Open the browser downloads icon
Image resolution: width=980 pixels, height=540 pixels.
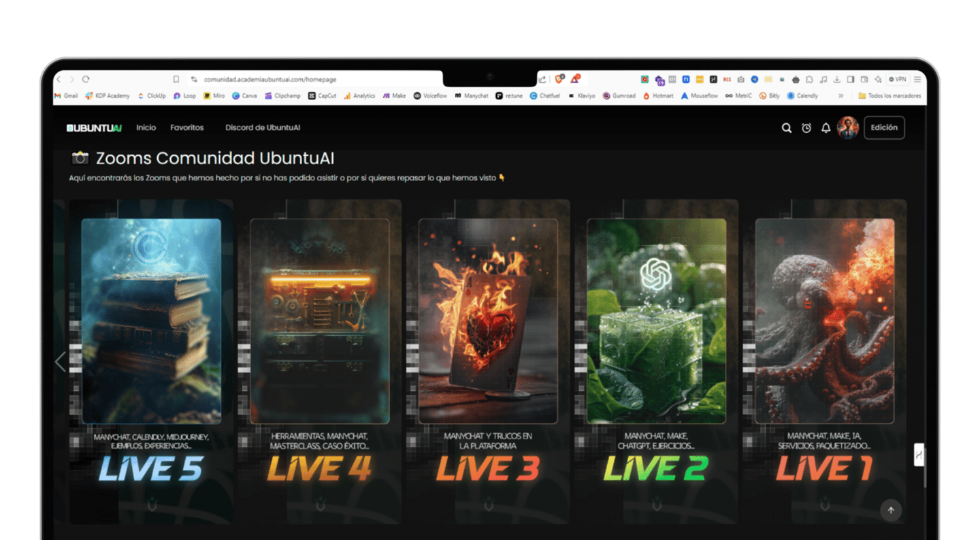837,80
